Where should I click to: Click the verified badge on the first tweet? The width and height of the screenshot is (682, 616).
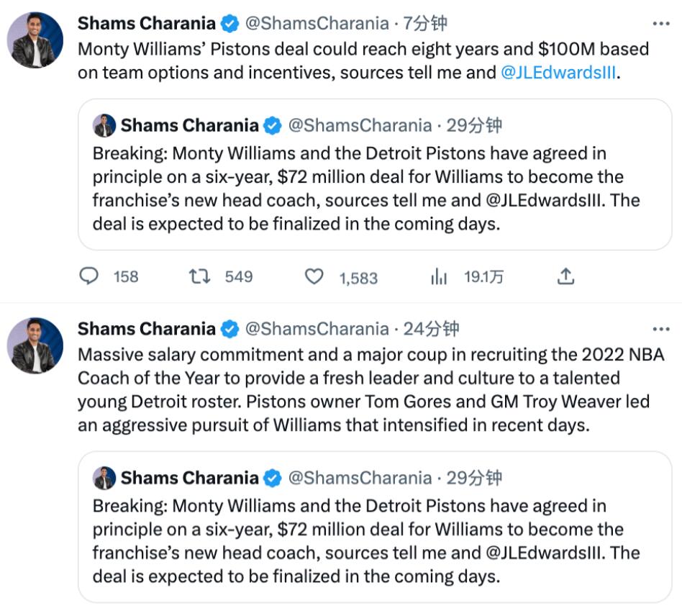[229, 24]
